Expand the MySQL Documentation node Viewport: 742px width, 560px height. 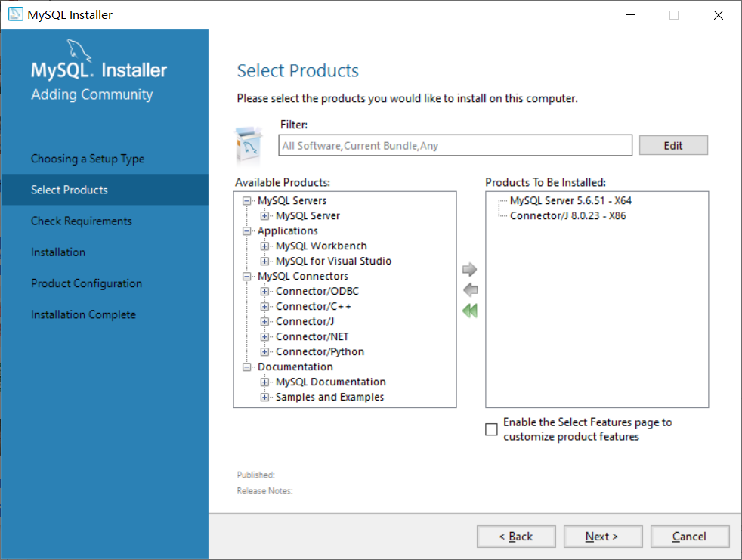(x=264, y=382)
